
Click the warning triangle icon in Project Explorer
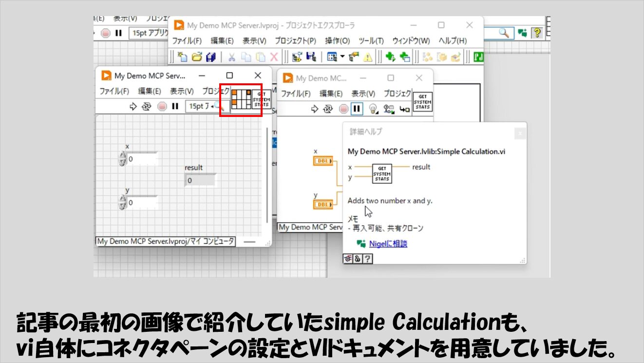(367, 57)
